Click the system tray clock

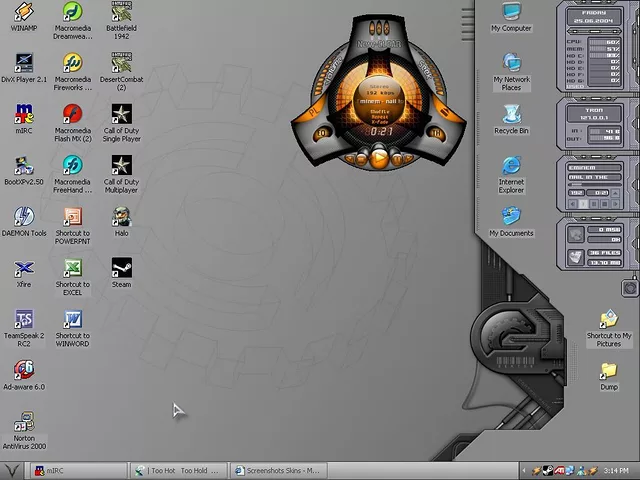[x=617, y=470]
